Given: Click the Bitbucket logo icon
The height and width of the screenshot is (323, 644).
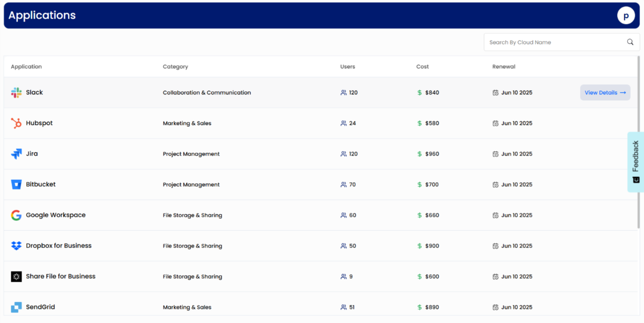Looking at the screenshot, I should point(16,185).
